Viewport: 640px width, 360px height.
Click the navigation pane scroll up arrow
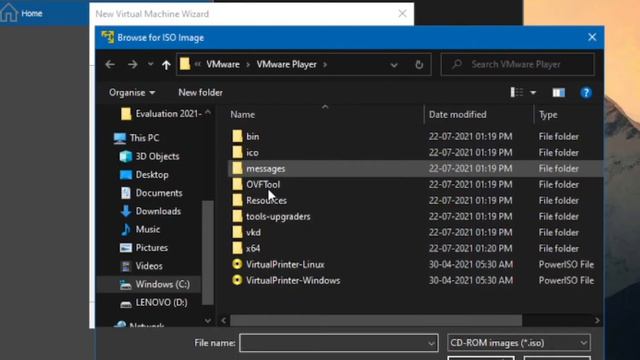click(208, 112)
